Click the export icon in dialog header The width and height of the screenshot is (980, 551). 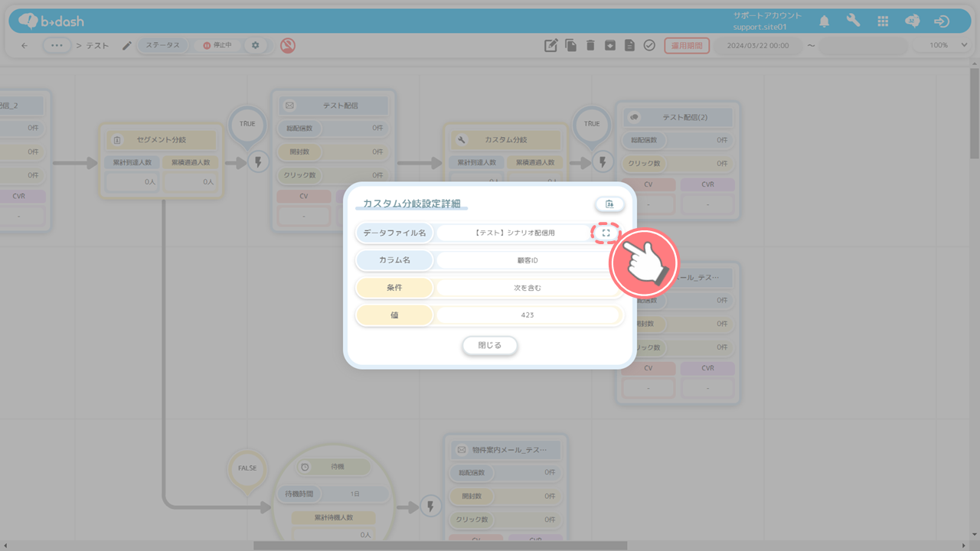(x=610, y=204)
